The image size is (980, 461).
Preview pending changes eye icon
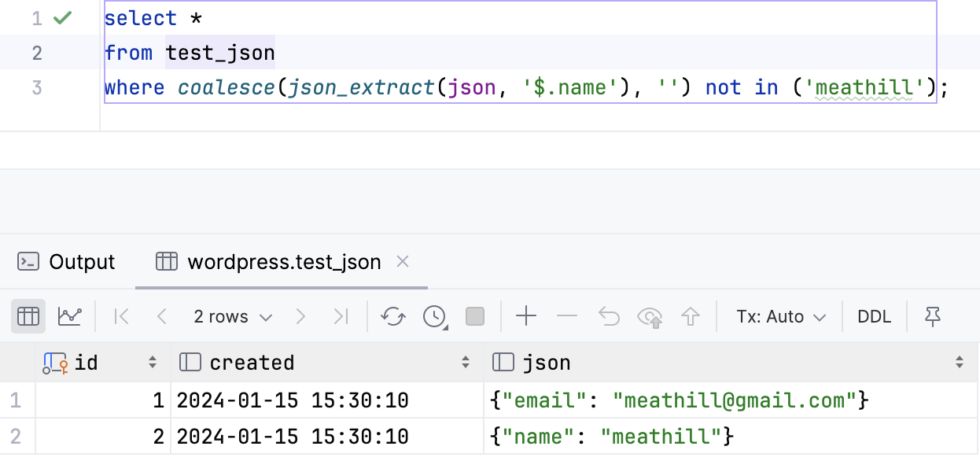[x=650, y=317]
